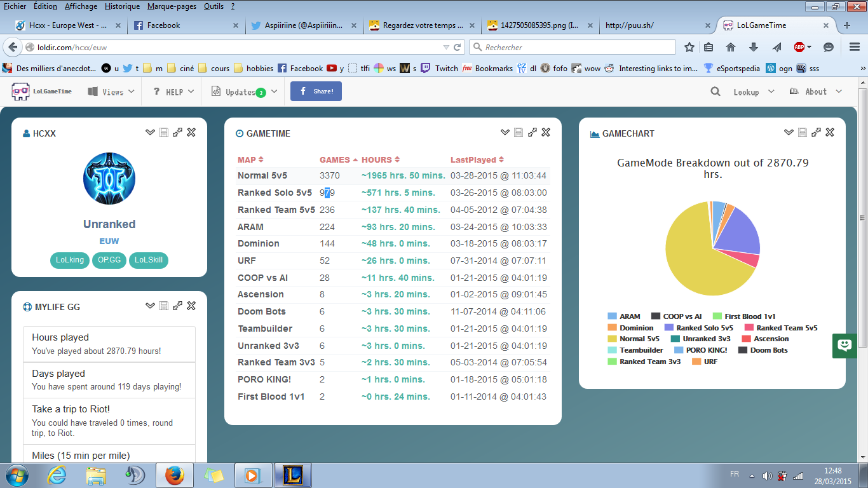Open the downloads arrow icon
868x488 pixels.
coord(754,47)
